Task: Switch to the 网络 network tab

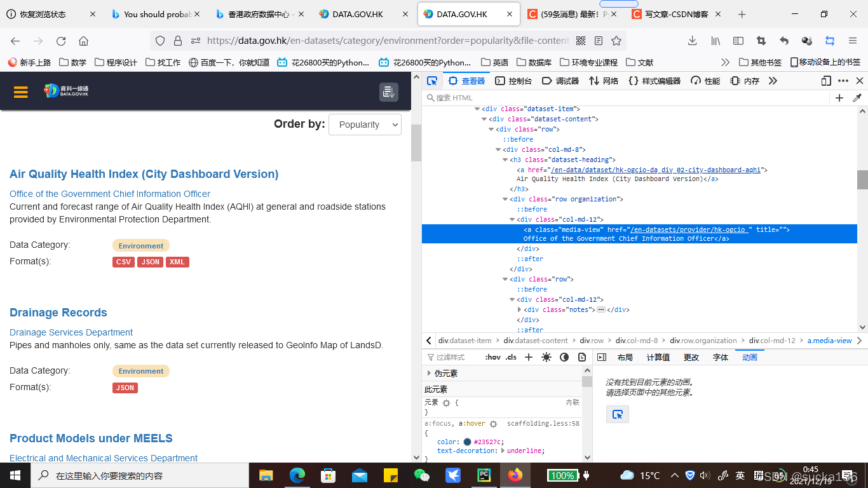Action: click(604, 81)
